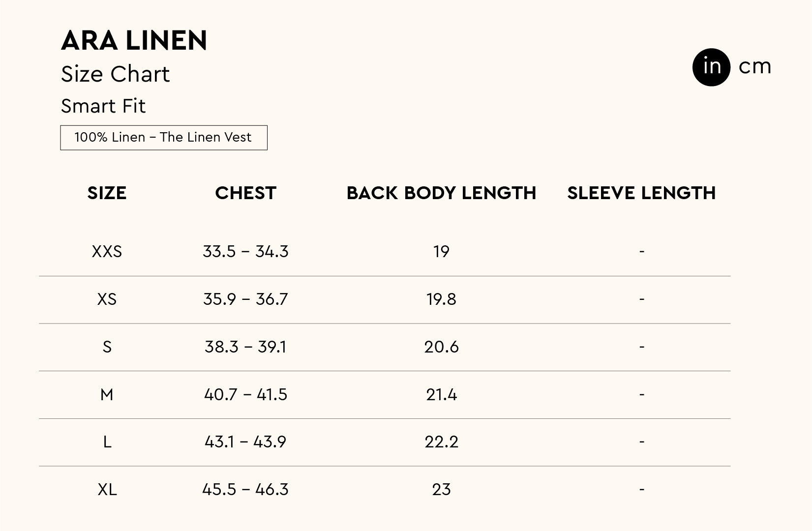Click back body length value 22.2
The image size is (812, 531).
[441, 442]
